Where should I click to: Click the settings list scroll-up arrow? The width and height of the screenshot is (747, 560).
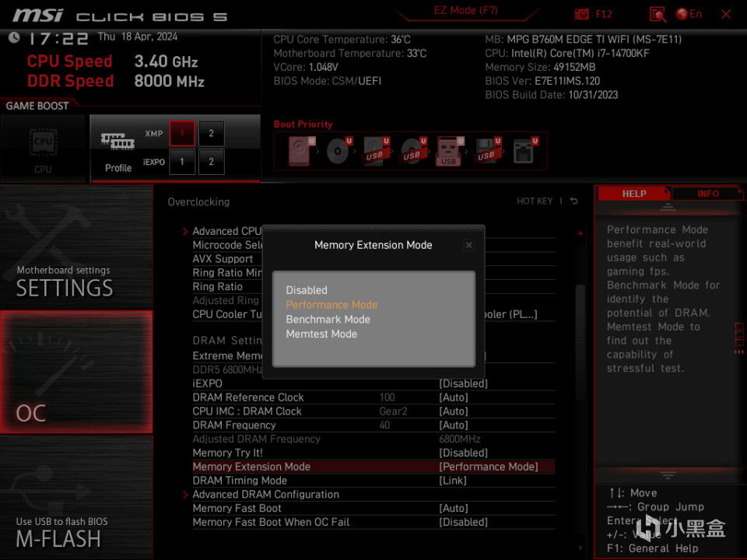(580, 233)
